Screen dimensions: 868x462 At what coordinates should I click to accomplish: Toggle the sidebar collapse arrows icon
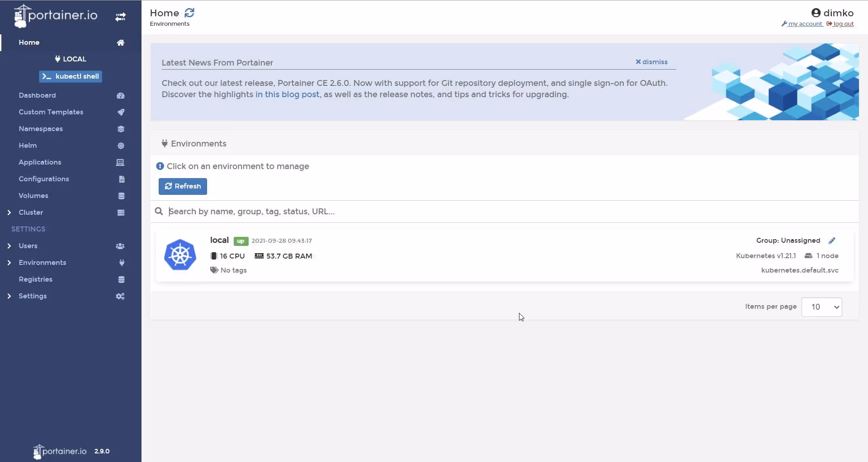pyautogui.click(x=120, y=17)
